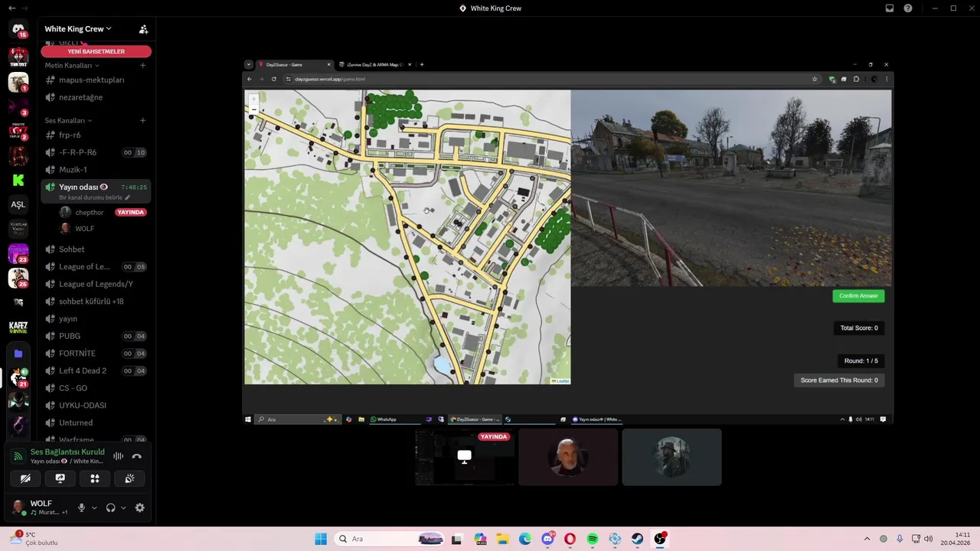Image resolution: width=980 pixels, height=551 pixels.
Task: Open the KAFEZ SURVIVAL server icon
Action: (18, 328)
